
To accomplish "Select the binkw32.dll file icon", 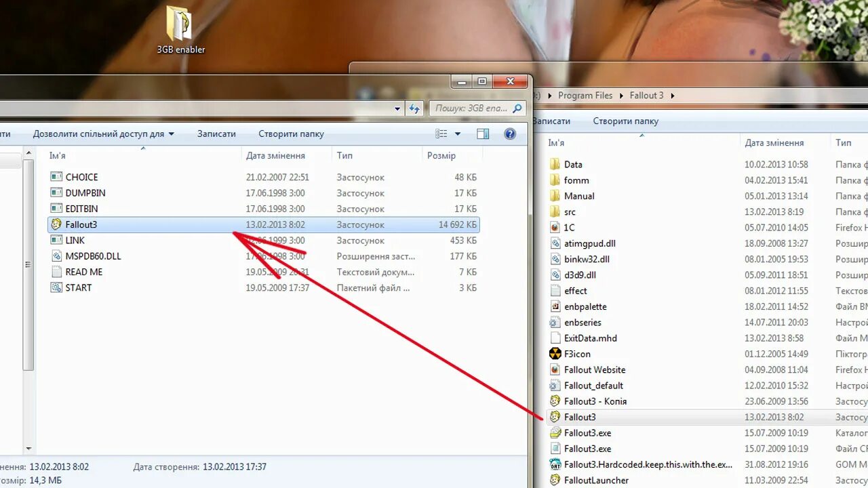I will 555,259.
